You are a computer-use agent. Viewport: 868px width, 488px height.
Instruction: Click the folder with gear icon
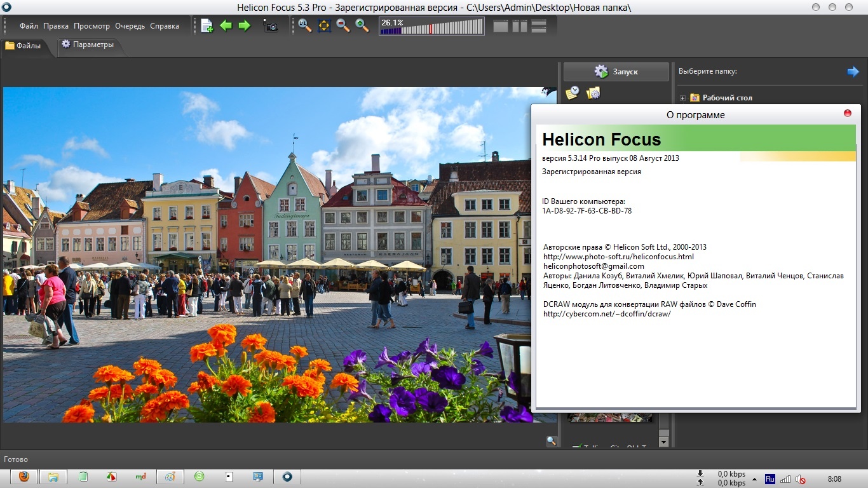593,93
